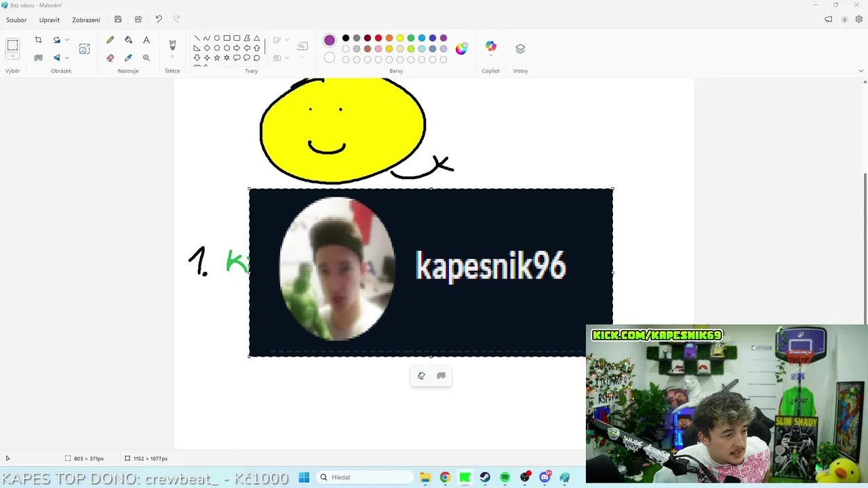Open the Soubor menu
Screen dimensions: 868x488
tap(16, 20)
